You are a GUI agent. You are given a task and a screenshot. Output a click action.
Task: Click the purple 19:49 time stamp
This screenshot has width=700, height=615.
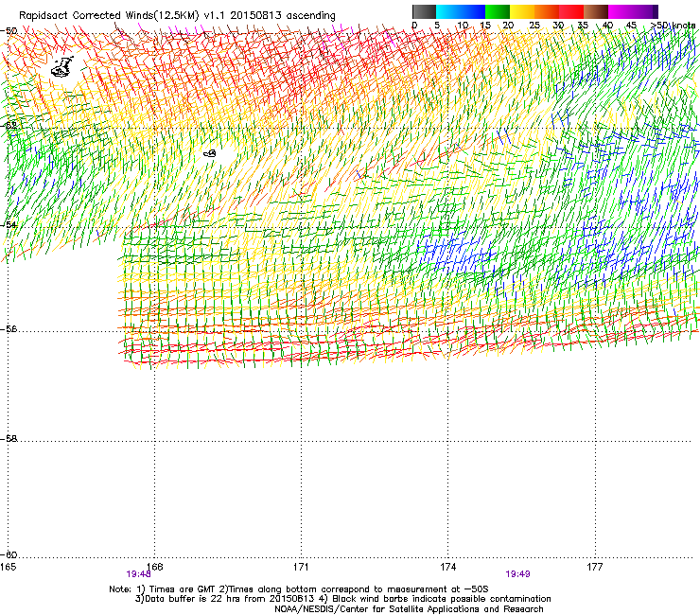(517, 574)
